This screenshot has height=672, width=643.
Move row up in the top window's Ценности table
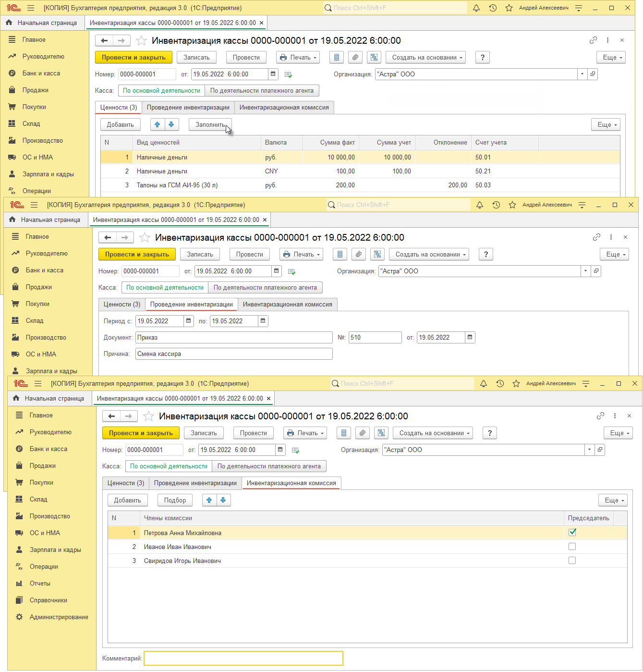tap(158, 124)
